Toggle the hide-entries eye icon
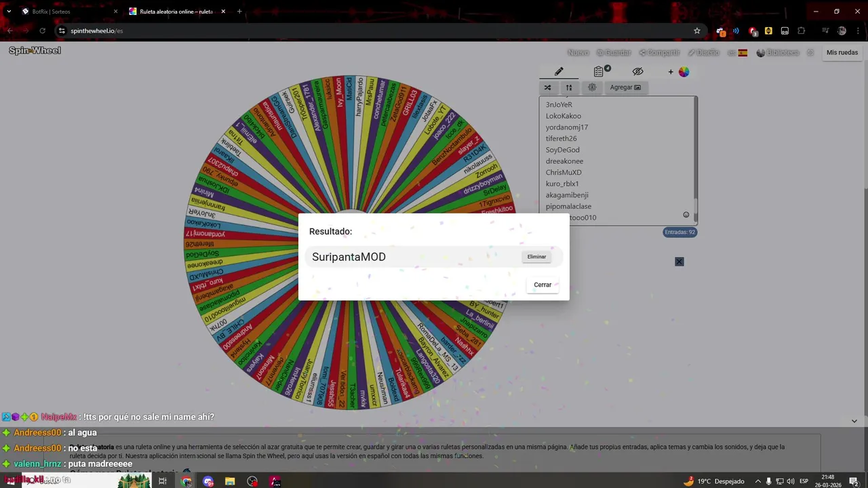 [637, 71]
